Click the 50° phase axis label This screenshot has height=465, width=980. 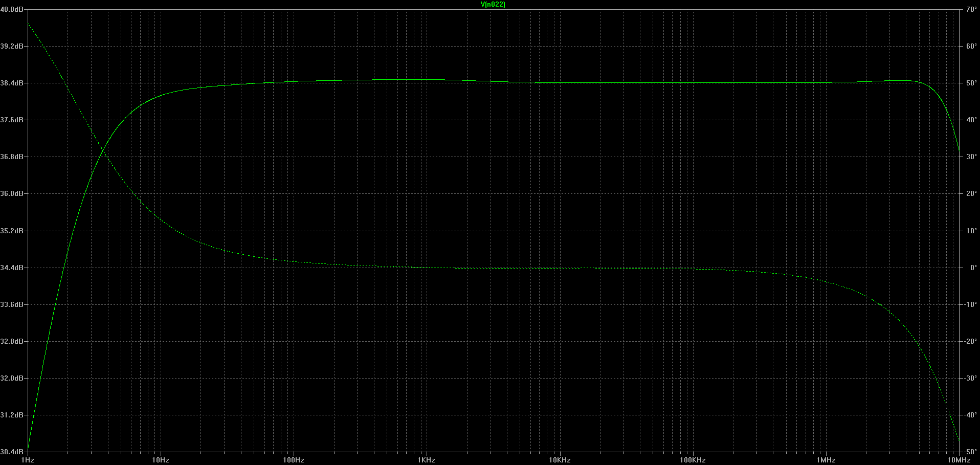[971, 83]
